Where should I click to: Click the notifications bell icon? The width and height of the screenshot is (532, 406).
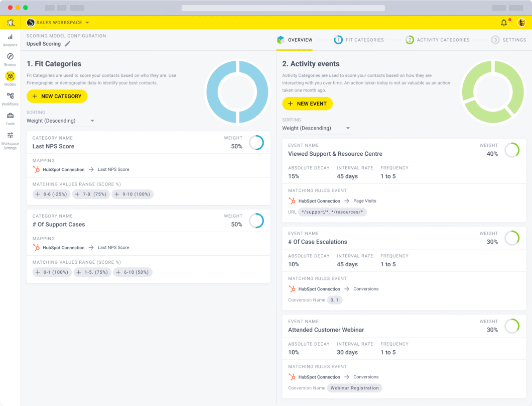tap(504, 23)
